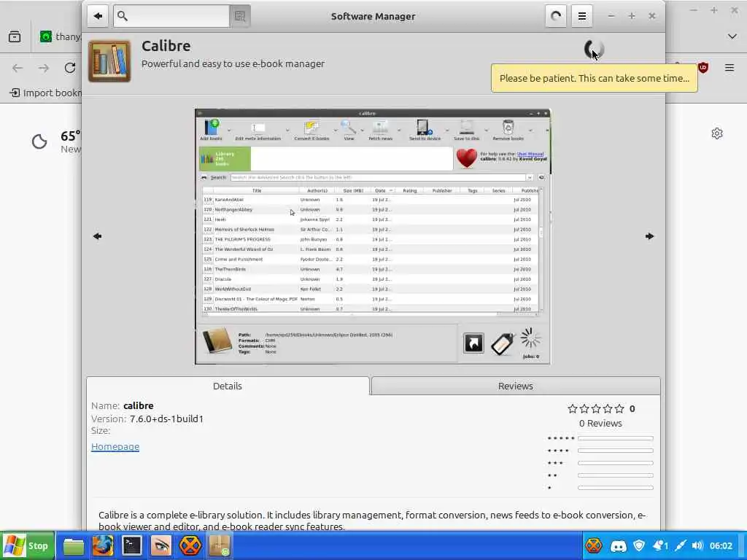The image size is (747, 560).
Task: Switch to the Reviews tab
Action: click(516, 386)
